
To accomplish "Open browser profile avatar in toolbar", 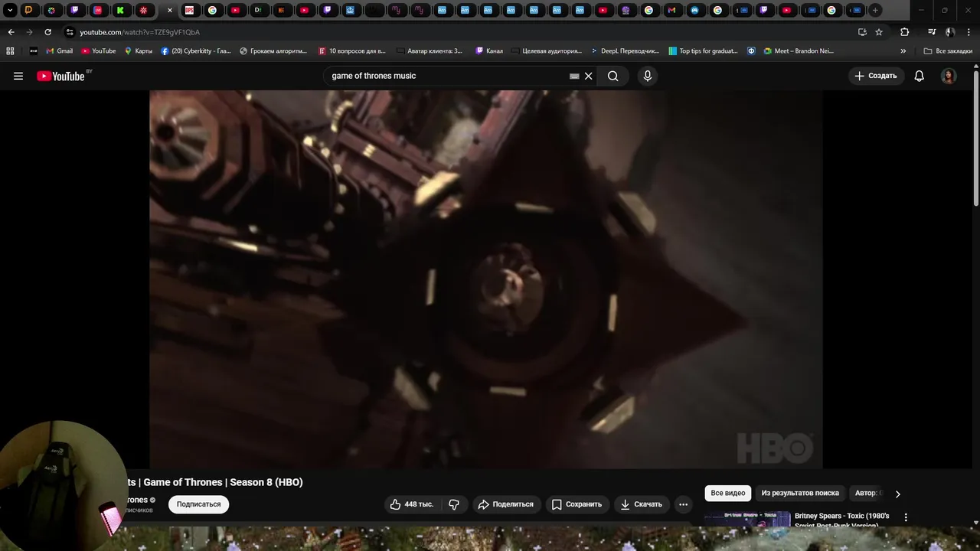I will pos(950,32).
